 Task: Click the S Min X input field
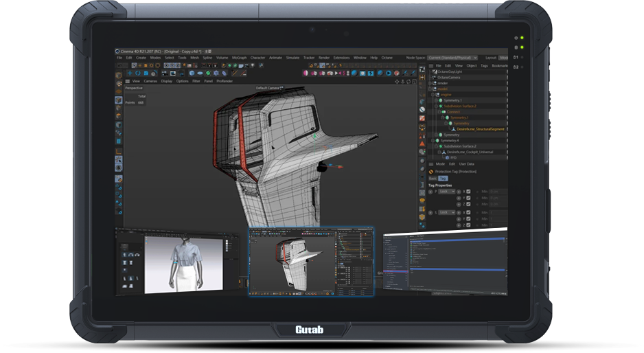point(498,212)
